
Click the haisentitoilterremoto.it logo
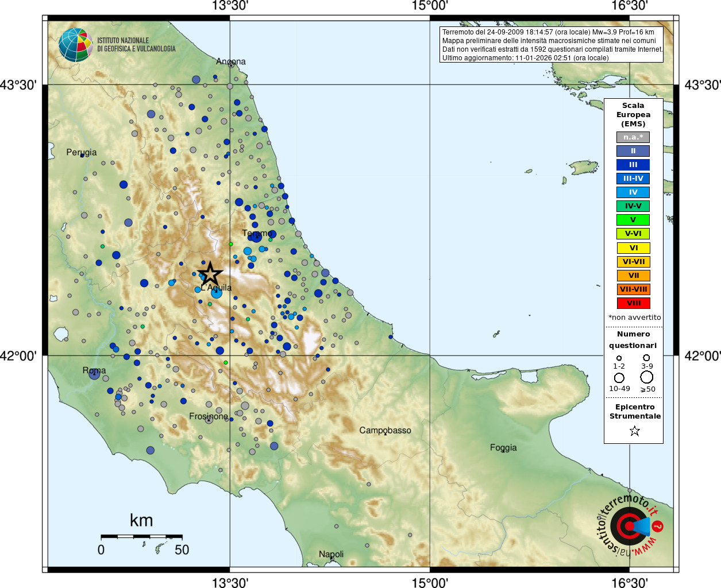tap(630, 525)
